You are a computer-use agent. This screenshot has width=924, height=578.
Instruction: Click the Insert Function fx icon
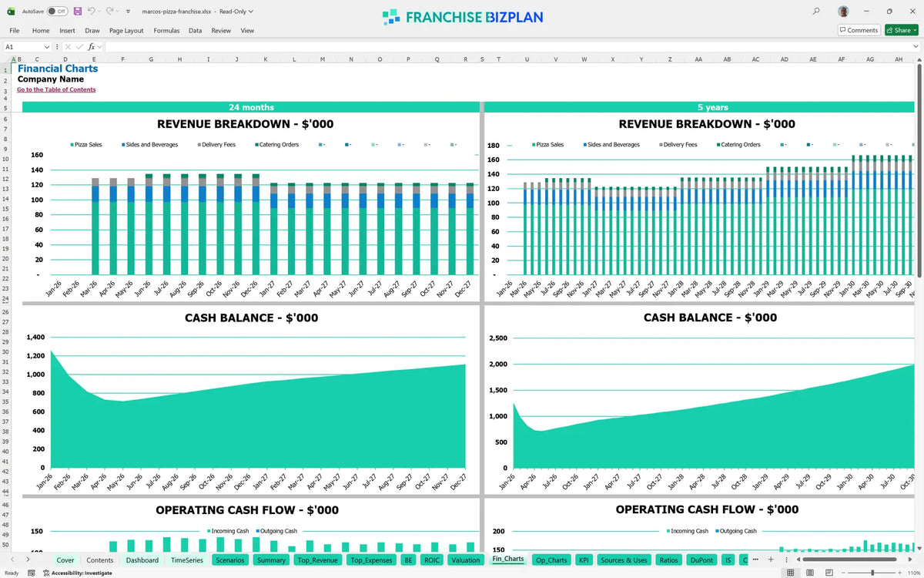click(91, 47)
